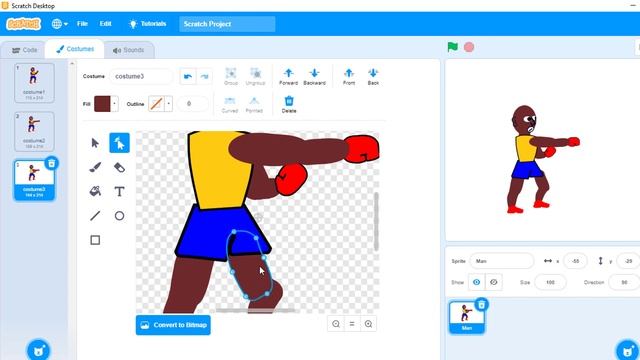Hide the sprite with crossed eye toggle

tap(493, 282)
